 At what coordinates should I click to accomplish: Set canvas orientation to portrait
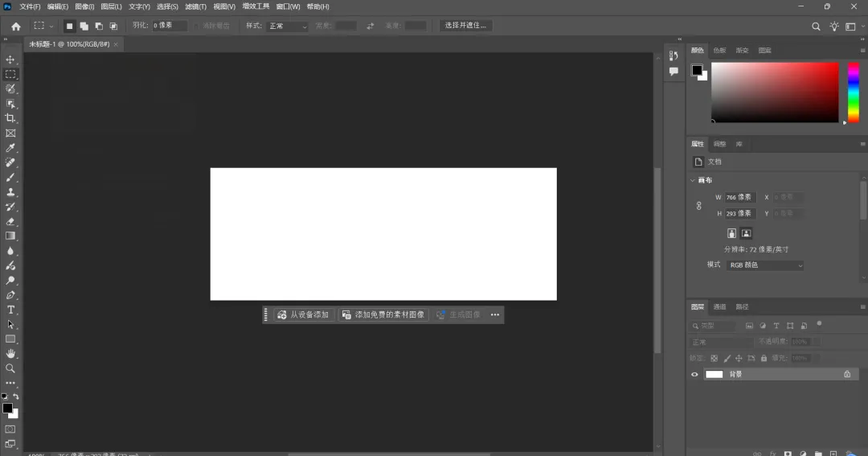coord(732,233)
